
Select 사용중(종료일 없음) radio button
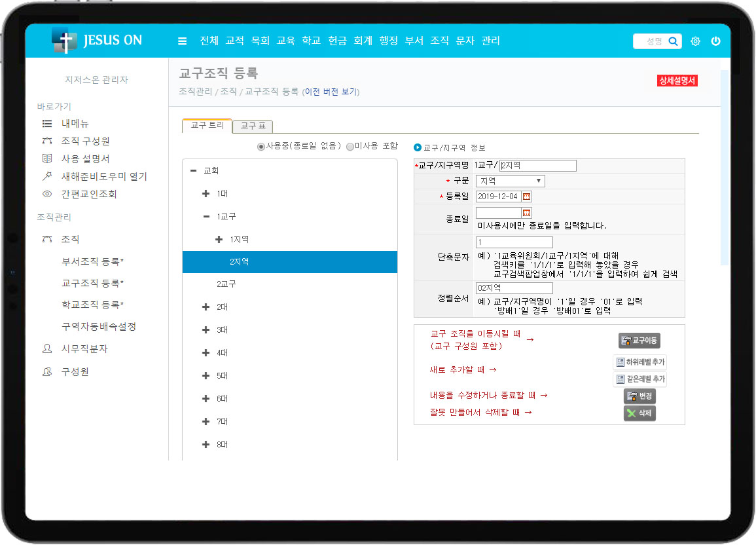tap(261, 147)
